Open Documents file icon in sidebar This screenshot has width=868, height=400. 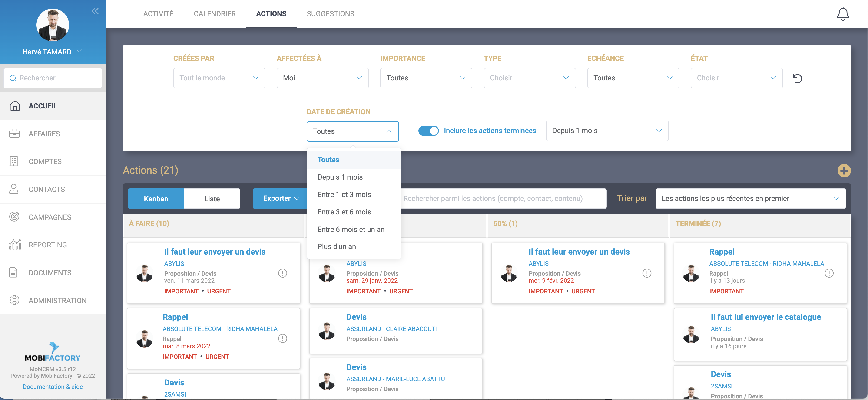pyautogui.click(x=13, y=272)
